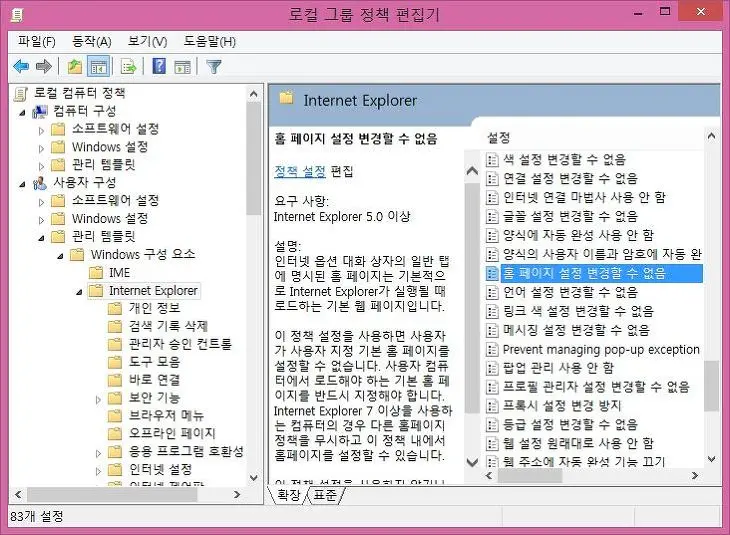Click tree pane scroll-up arrow
Image resolution: width=730 pixels, height=535 pixels.
pos(254,95)
